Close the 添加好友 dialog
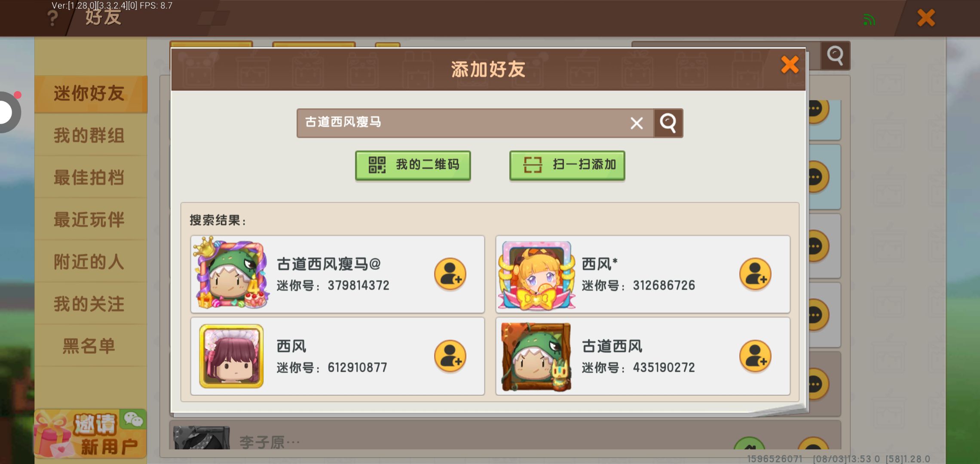Screen dimensions: 980x464 790,65
